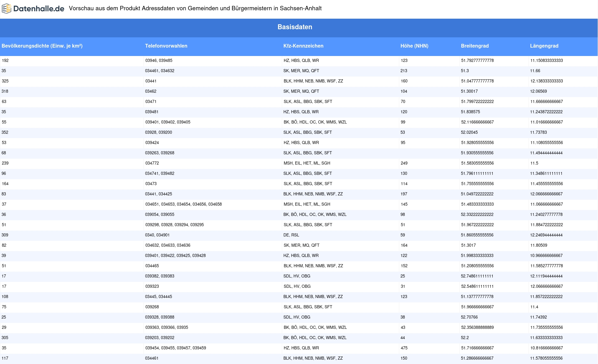The width and height of the screenshot is (598, 364).
Task: Click the Höhe (NHN) column header
Action: pyautogui.click(x=414, y=46)
